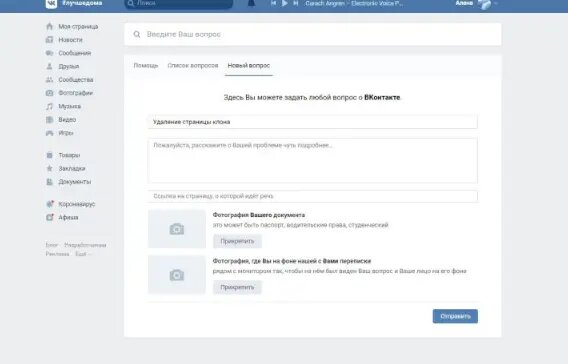
Task: Open the Фотографии camera icon
Action: (50, 93)
